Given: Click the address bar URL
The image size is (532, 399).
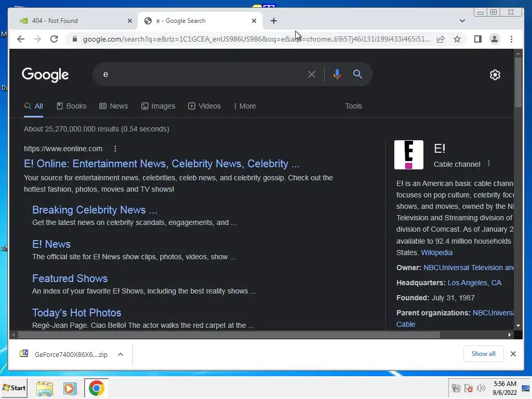Looking at the screenshot, I should click(x=257, y=39).
